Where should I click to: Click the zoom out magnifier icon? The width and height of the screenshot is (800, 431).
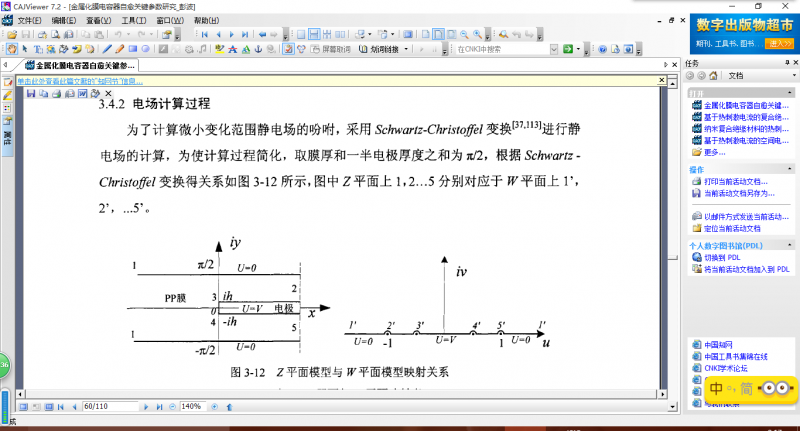(x=464, y=35)
